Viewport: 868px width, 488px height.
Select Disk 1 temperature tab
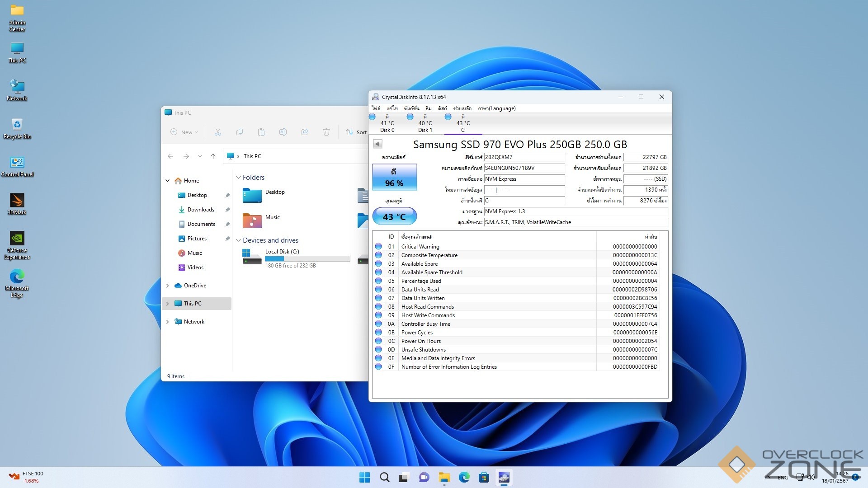[x=425, y=123]
